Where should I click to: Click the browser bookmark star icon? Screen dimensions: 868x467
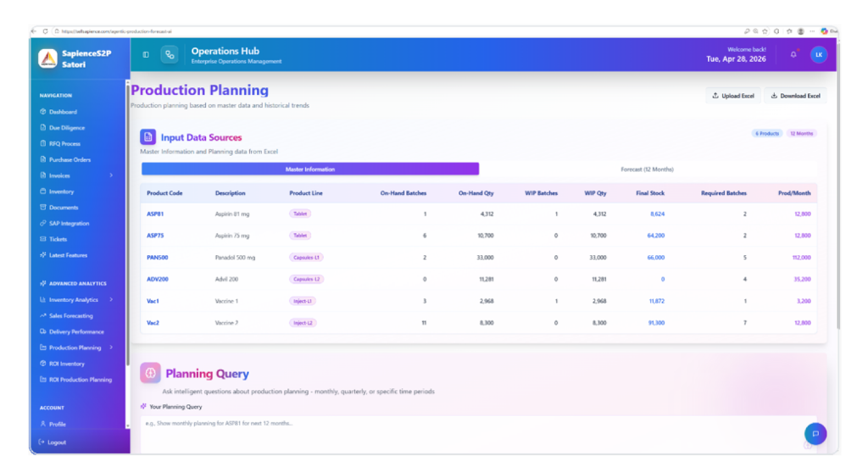point(765,31)
